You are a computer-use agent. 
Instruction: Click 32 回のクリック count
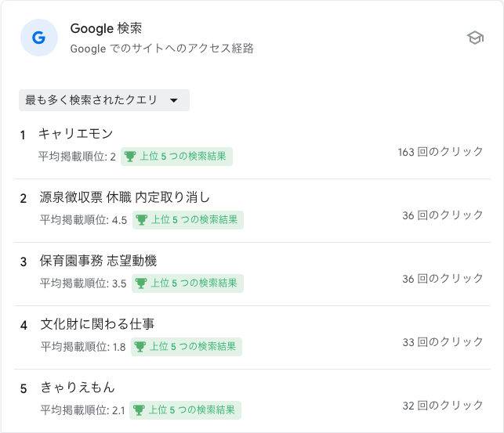[443, 405]
